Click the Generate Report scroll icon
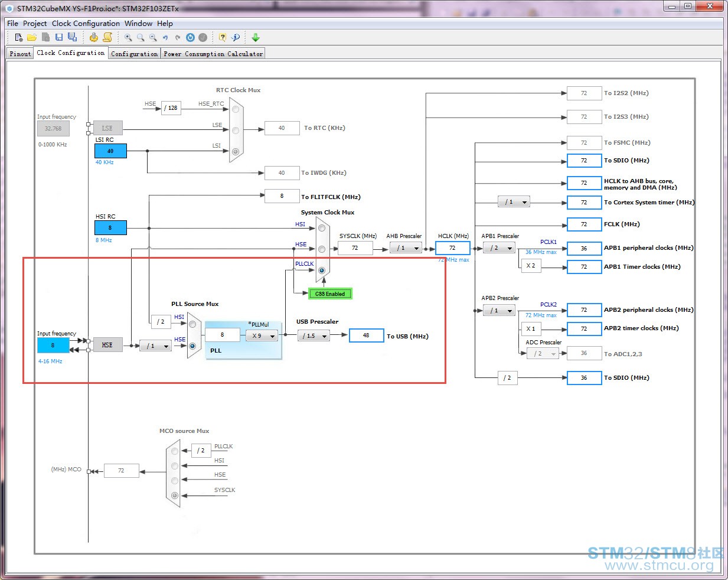The height and width of the screenshot is (580, 728). [107, 37]
